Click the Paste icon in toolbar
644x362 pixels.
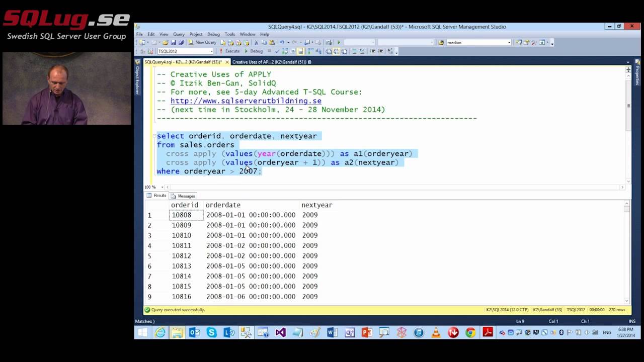(x=272, y=43)
